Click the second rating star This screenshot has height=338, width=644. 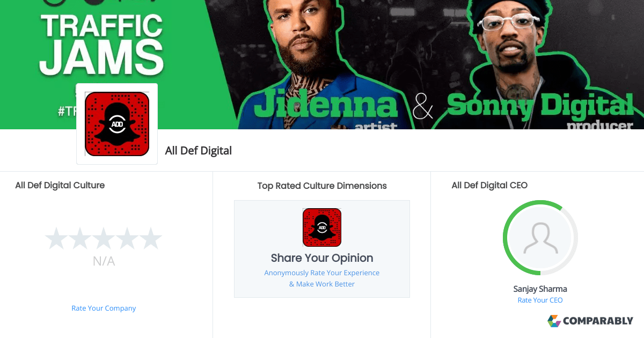(x=80, y=239)
